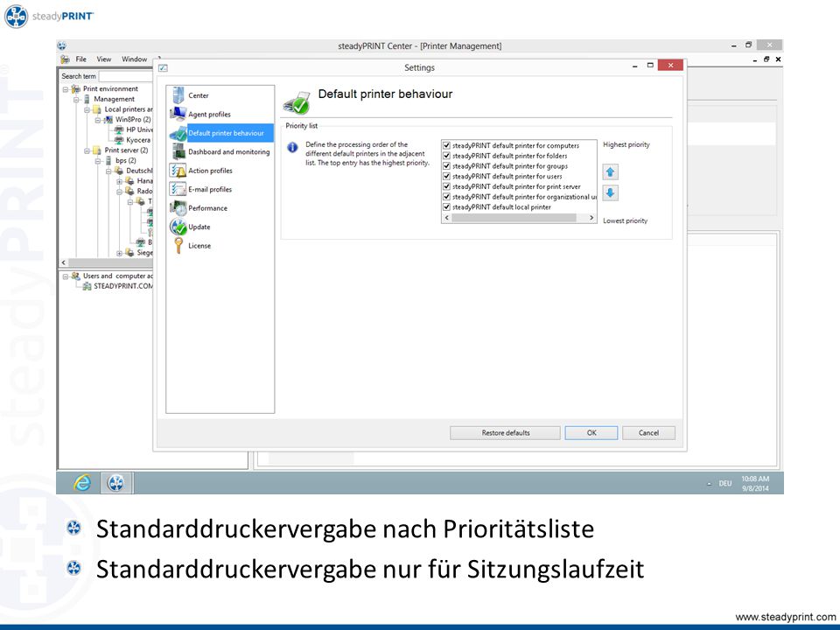Open Internet Explorer from the taskbar
This screenshot has height=630, width=840.
pyautogui.click(x=82, y=483)
